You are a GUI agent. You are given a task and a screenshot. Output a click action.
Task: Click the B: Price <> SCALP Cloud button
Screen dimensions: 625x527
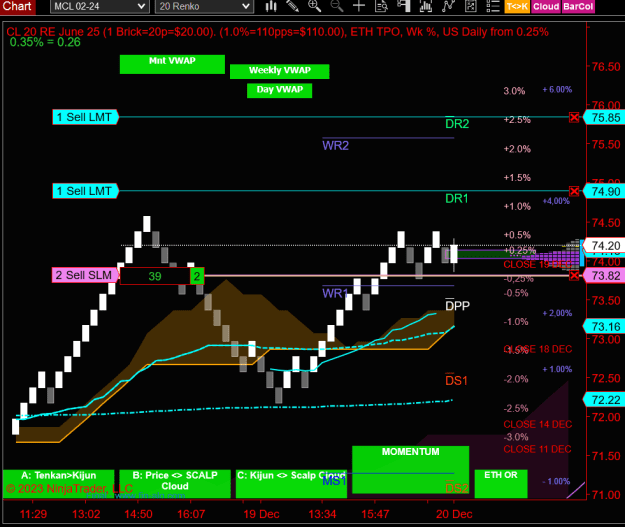tap(175, 484)
